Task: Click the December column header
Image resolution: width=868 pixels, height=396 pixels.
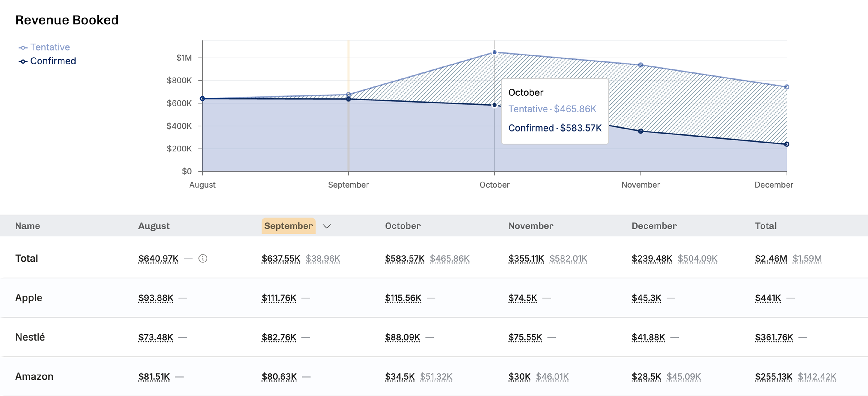Action: pyautogui.click(x=654, y=226)
